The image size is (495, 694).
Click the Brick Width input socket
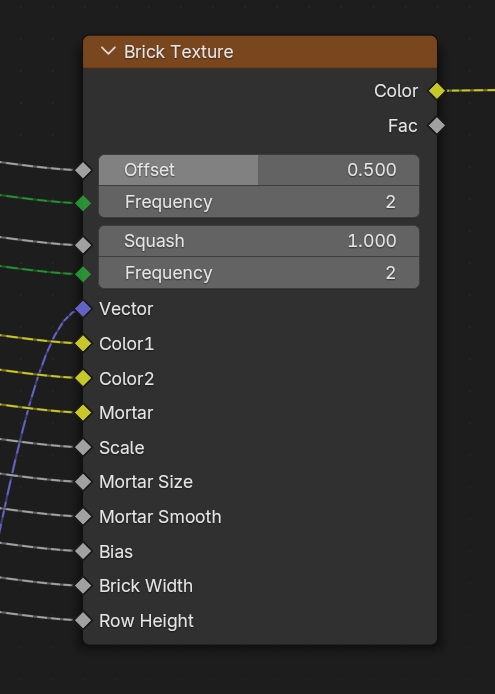[83, 586]
